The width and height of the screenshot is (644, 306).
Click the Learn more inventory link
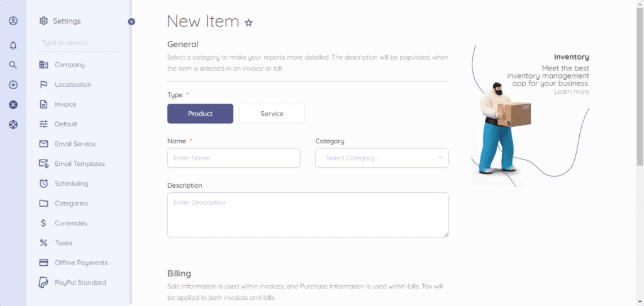tap(572, 92)
